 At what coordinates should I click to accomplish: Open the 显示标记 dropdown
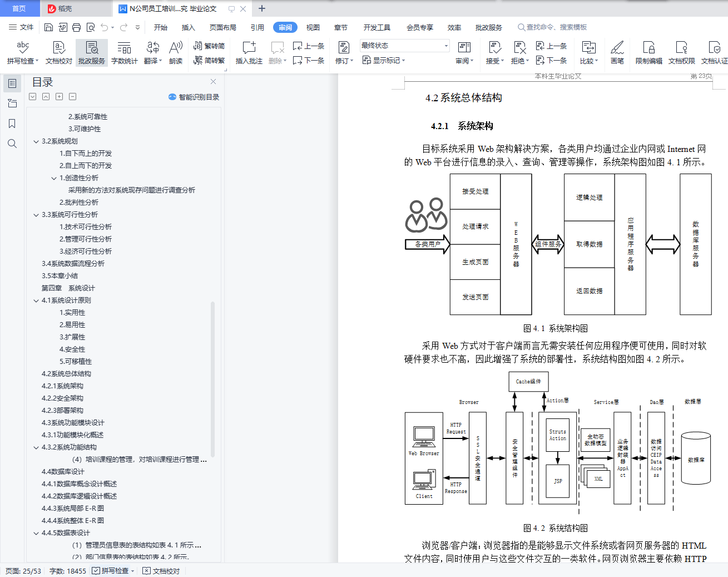pos(384,60)
